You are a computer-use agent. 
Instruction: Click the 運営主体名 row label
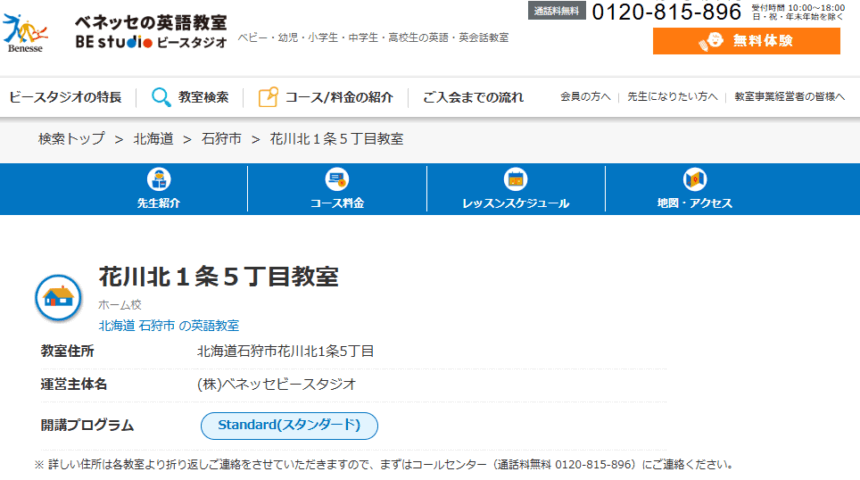click(74, 384)
